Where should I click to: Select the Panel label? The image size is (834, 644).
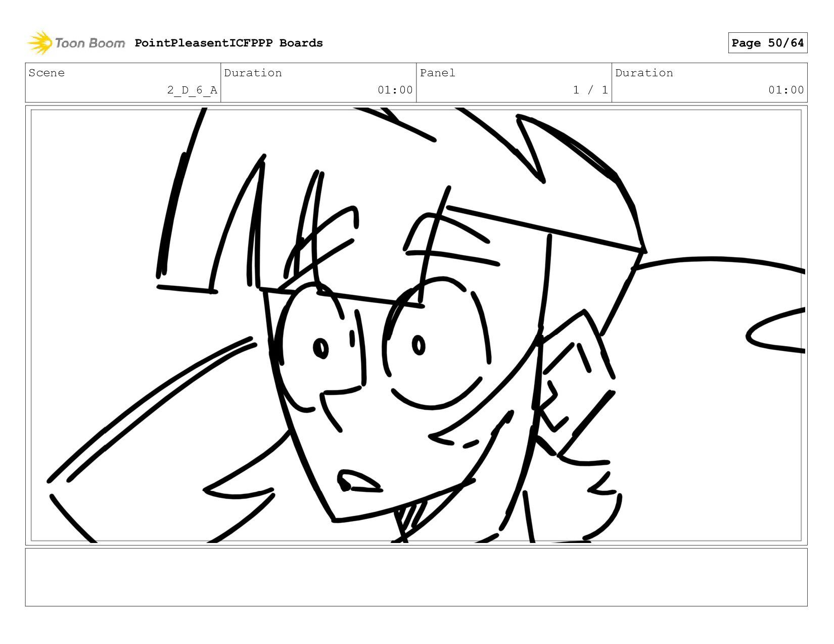pyautogui.click(x=437, y=73)
